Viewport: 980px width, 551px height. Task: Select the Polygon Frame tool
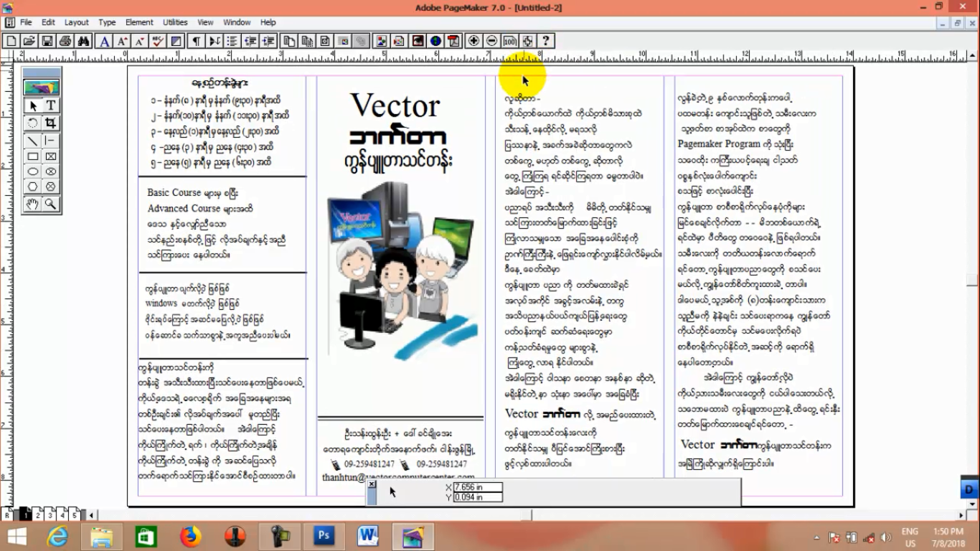click(x=51, y=187)
